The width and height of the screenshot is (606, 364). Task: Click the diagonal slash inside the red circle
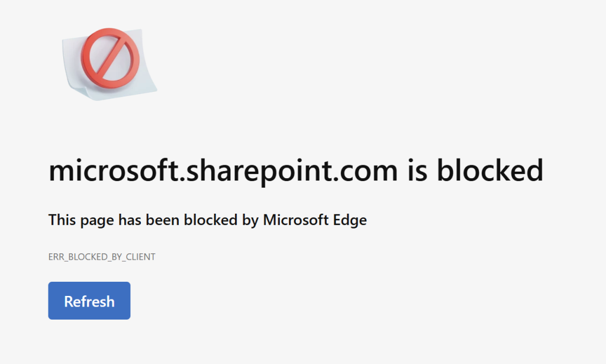click(x=111, y=56)
